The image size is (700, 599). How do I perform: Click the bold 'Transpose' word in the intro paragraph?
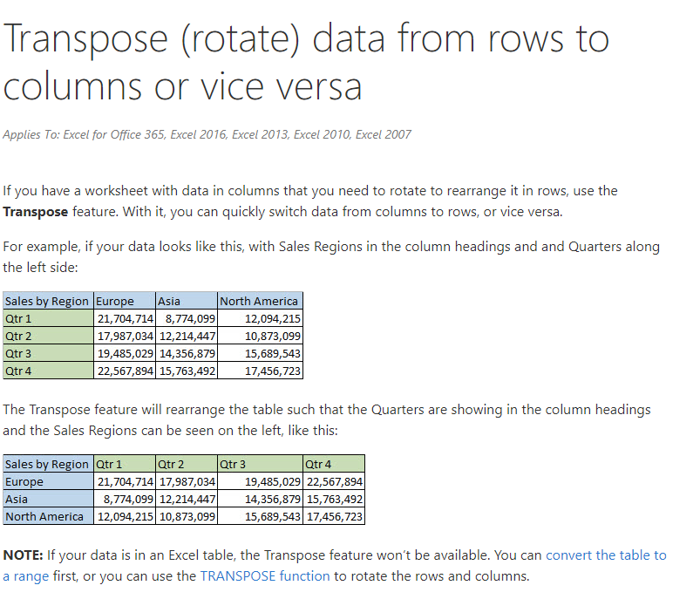37,211
